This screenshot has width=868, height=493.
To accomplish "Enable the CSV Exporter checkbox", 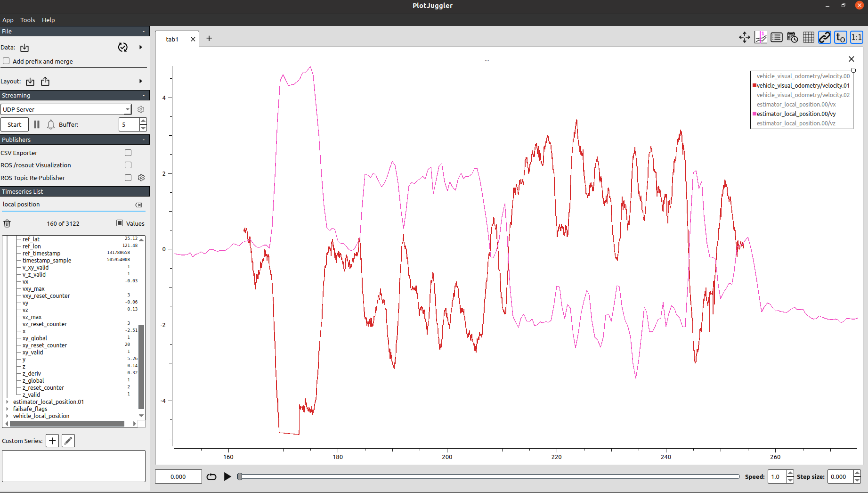I will click(128, 153).
